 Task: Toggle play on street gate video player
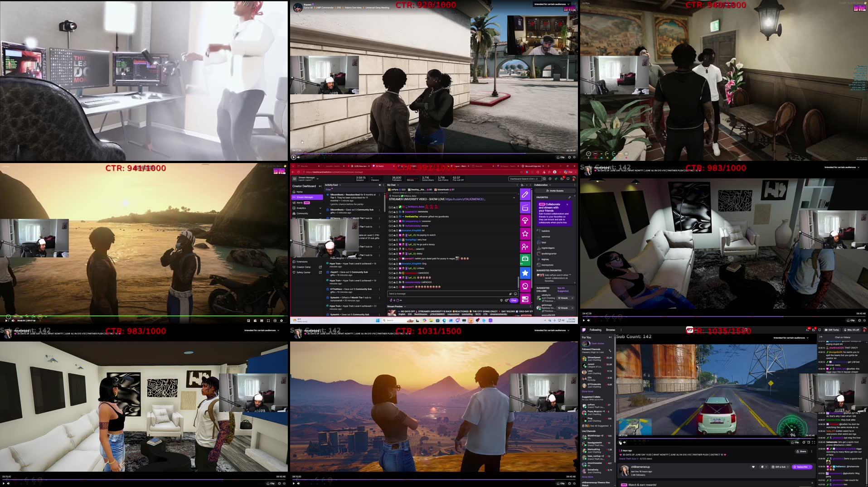click(x=294, y=157)
